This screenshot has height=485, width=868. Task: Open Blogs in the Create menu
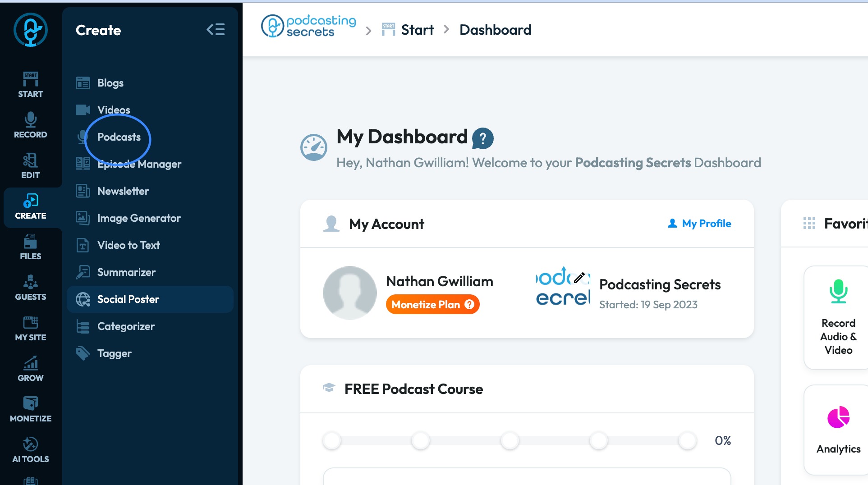tap(150, 83)
